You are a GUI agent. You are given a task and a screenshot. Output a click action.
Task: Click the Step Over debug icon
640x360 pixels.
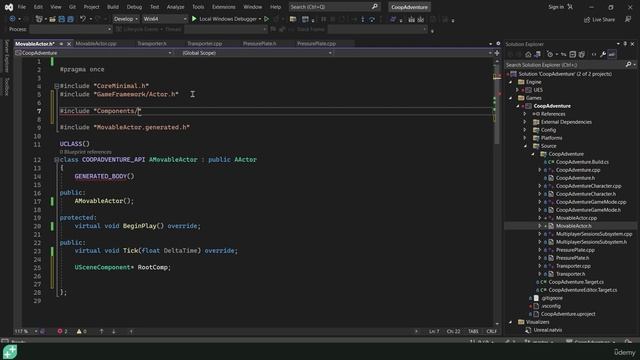click(371, 19)
